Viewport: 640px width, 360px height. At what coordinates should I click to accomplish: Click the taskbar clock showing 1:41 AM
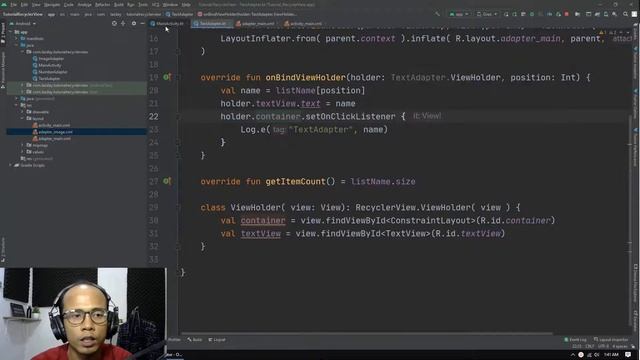point(611,355)
